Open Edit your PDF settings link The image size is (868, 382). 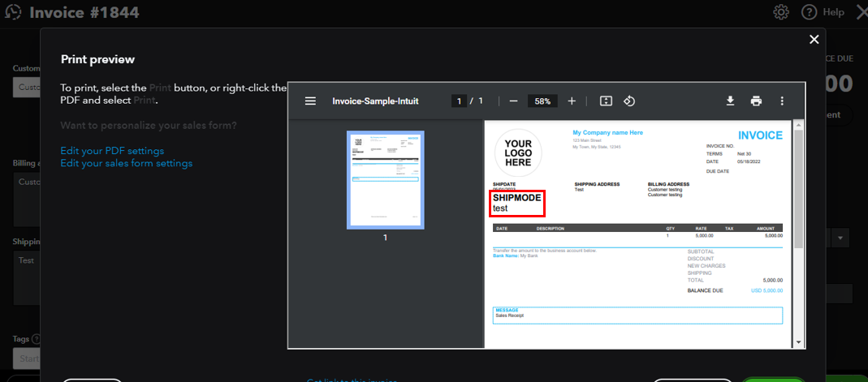coord(112,151)
